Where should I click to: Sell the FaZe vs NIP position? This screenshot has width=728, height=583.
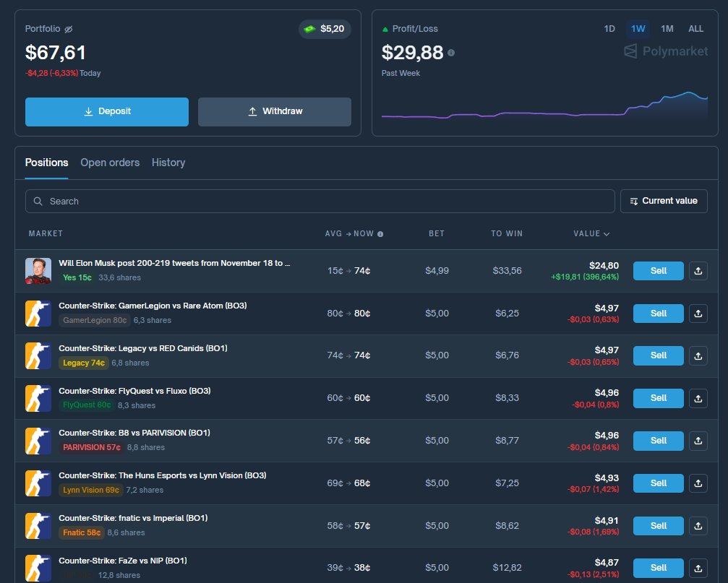coord(658,568)
